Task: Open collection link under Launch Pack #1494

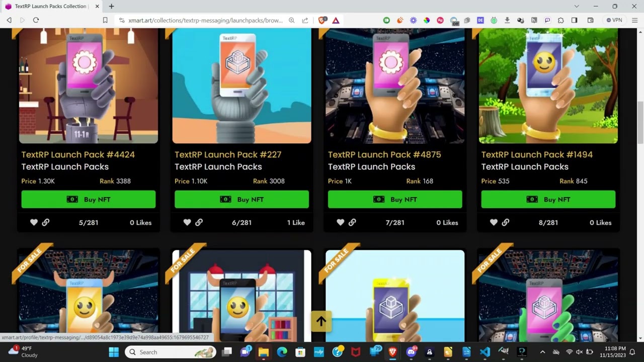Action: 525,166
